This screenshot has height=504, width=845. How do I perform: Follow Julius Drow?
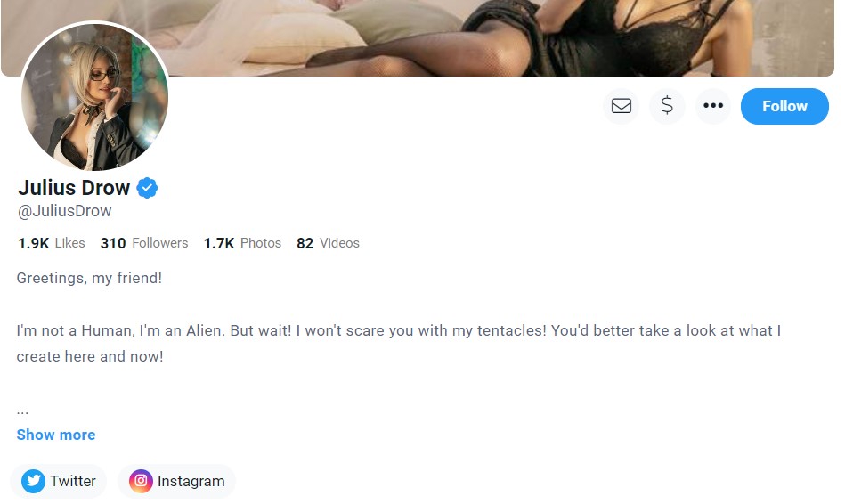[x=784, y=106]
